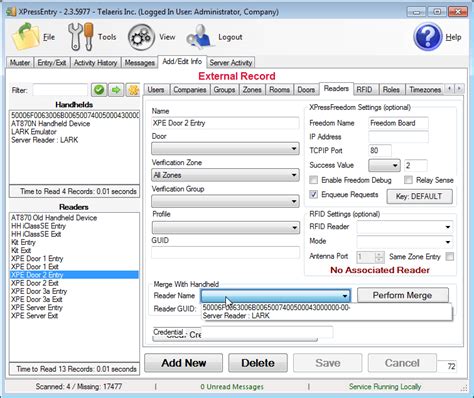Open the Success Value dropdown

pyautogui.click(x=384, y=165)
